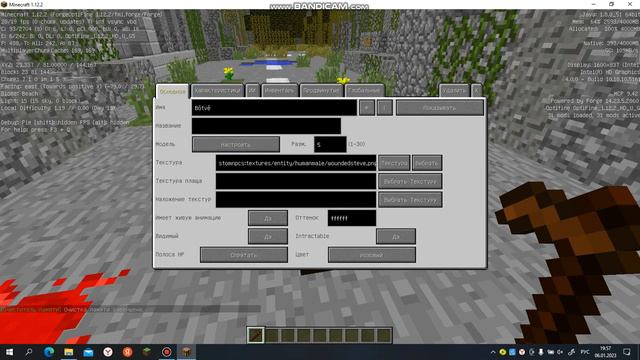Click the second small button next to the name field

[384, 108]
